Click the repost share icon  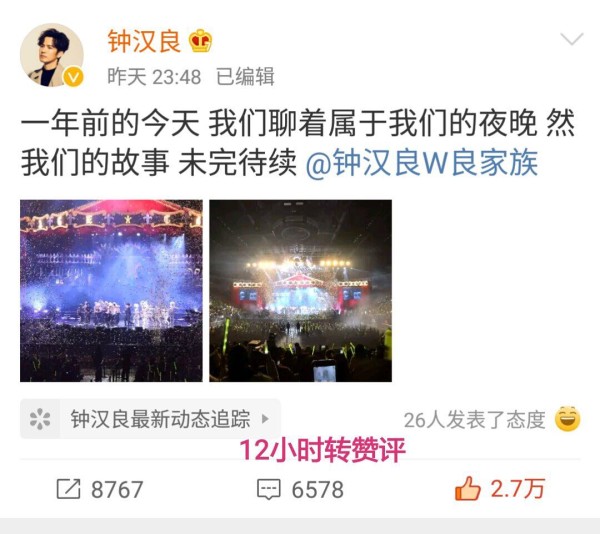pos(68,489)
